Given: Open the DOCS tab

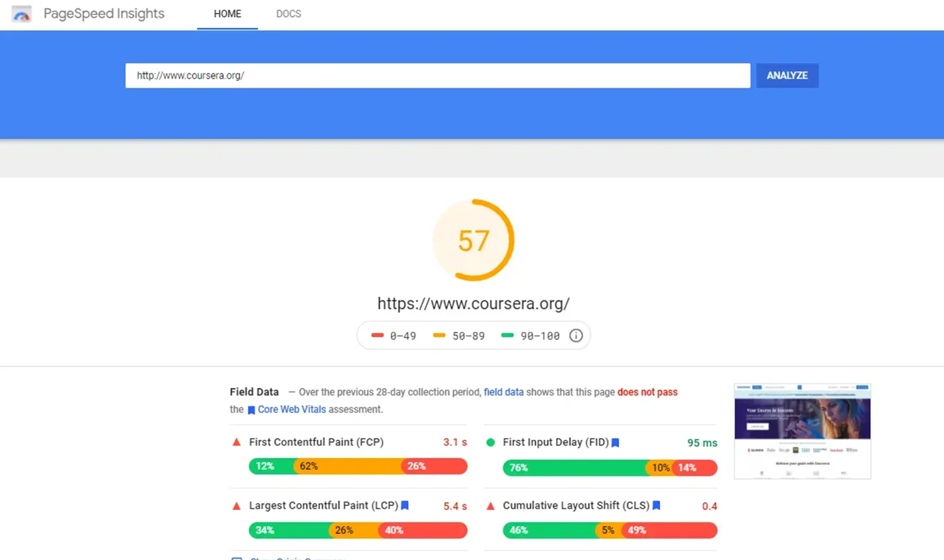Looking at the screenshot, I should [x=288, y=14].
